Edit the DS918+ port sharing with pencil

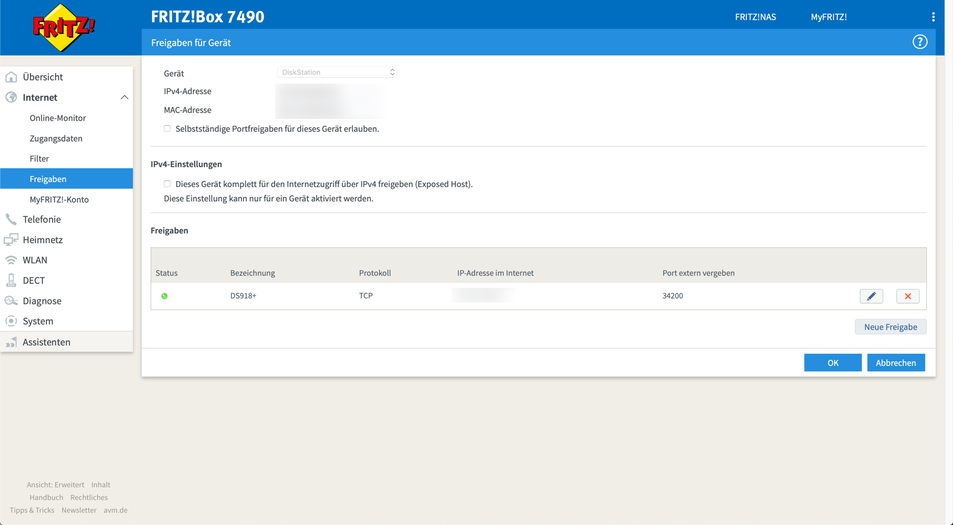871,296
